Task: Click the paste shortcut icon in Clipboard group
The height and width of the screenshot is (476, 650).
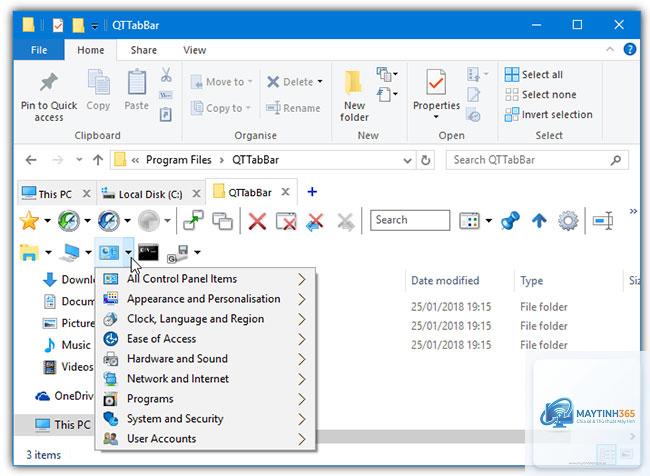Action: 166,114
